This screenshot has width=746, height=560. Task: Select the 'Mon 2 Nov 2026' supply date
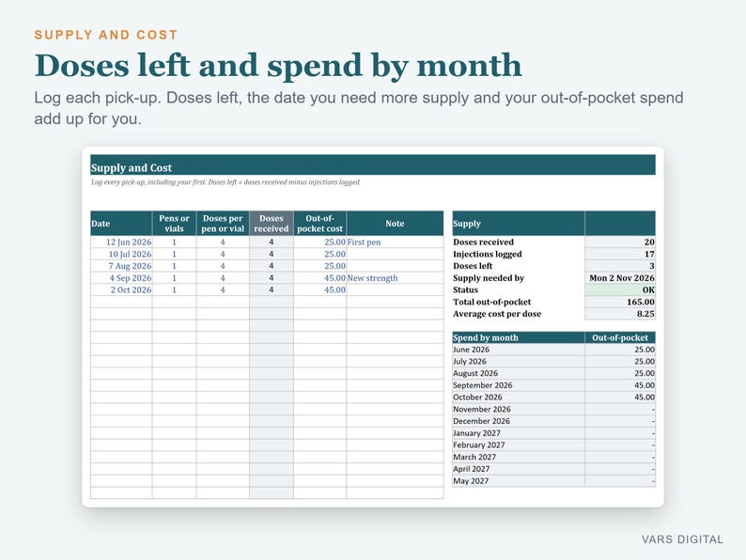point(620,278)
